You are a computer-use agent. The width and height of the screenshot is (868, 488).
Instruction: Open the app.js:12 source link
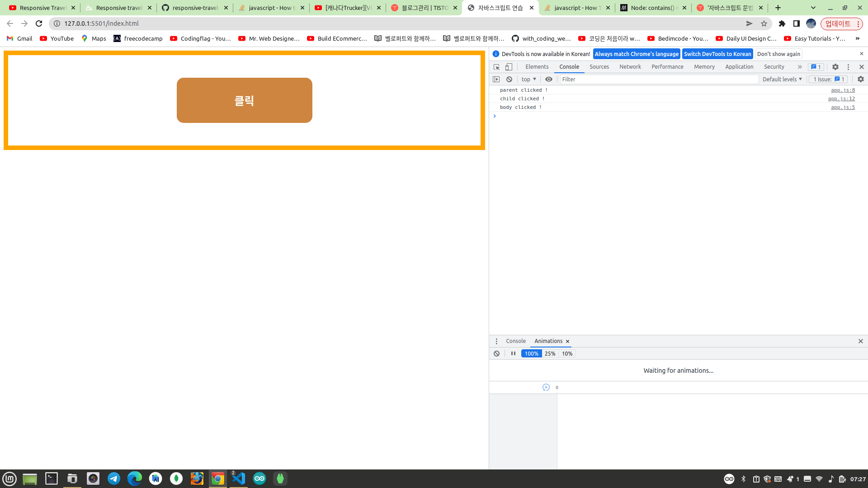coord(841,99)
